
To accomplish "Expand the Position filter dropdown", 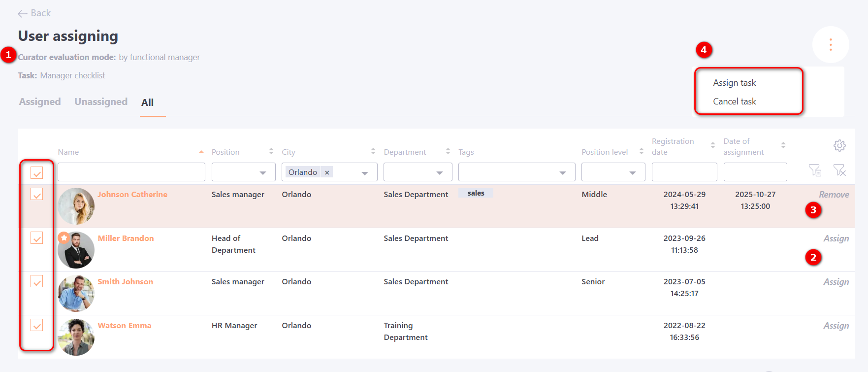I will 263,172.
